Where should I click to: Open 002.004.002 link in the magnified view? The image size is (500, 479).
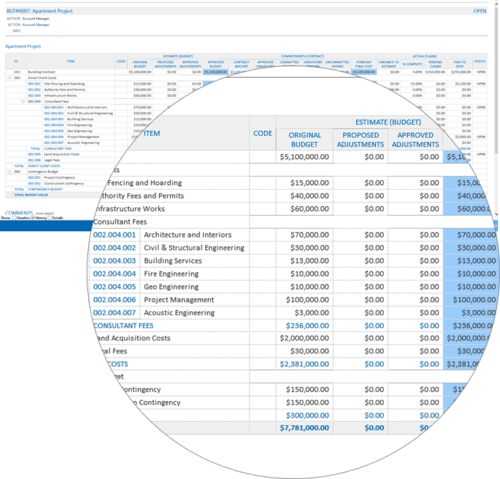[x=114, y=248]
